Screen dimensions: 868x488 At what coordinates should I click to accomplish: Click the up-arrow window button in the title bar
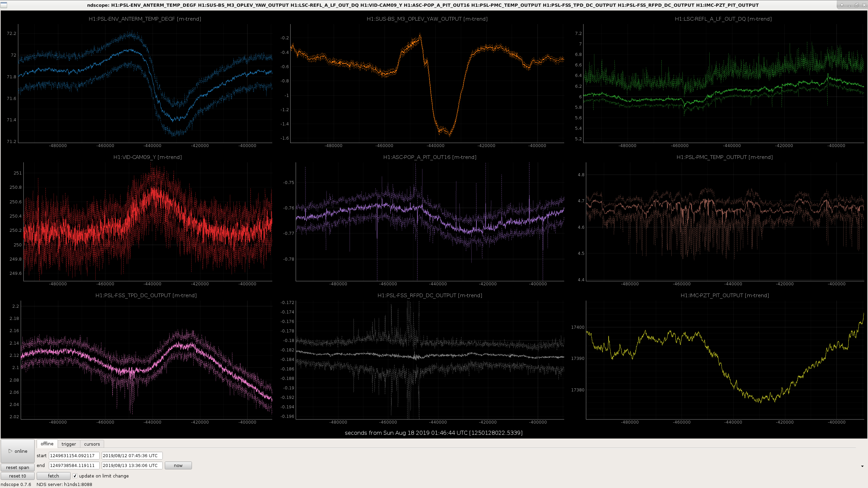(x=842, y=5)
